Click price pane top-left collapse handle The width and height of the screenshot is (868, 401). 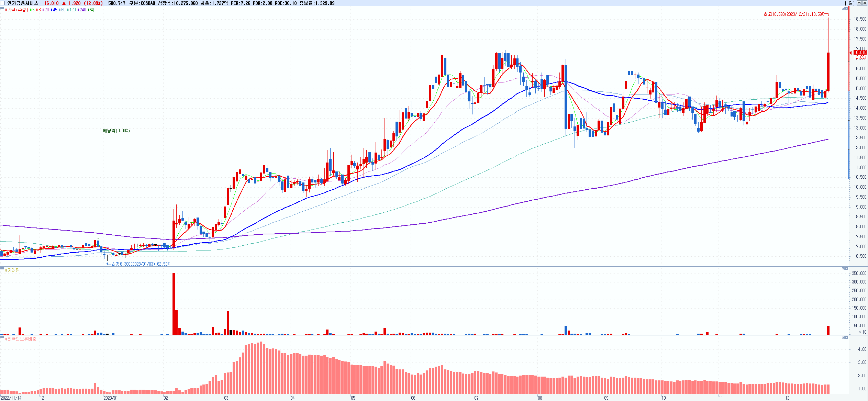[2, 8]
